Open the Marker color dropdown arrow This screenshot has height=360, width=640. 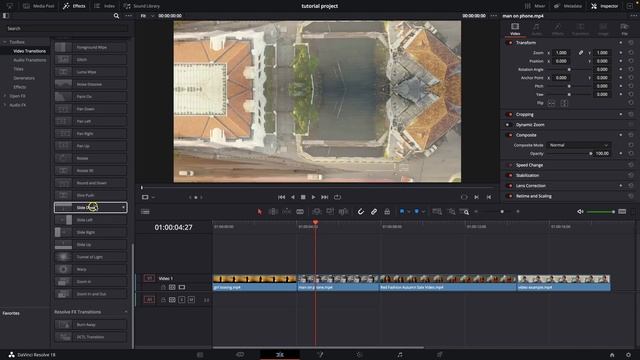423,212
